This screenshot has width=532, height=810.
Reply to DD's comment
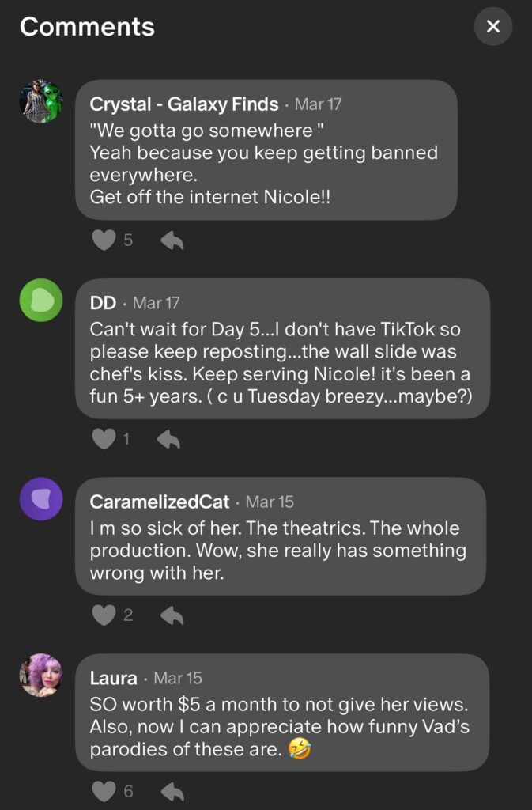pos(168,439)
